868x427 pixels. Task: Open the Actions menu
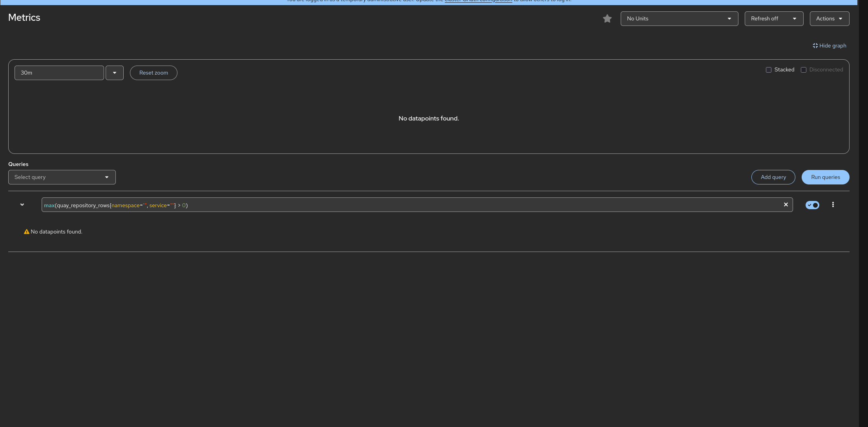click(x=829, y=18)
